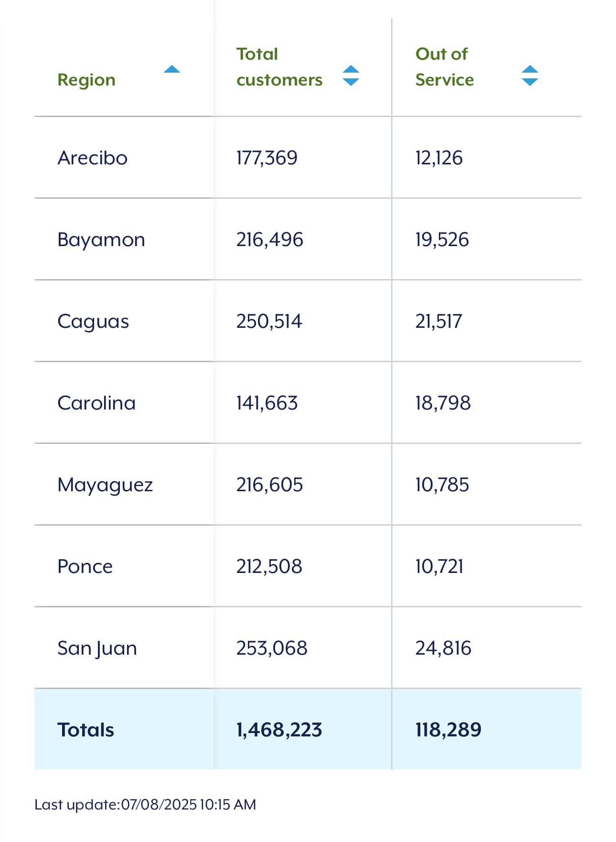Click Carolina out of service value 18,798

[x=443, y=403]
